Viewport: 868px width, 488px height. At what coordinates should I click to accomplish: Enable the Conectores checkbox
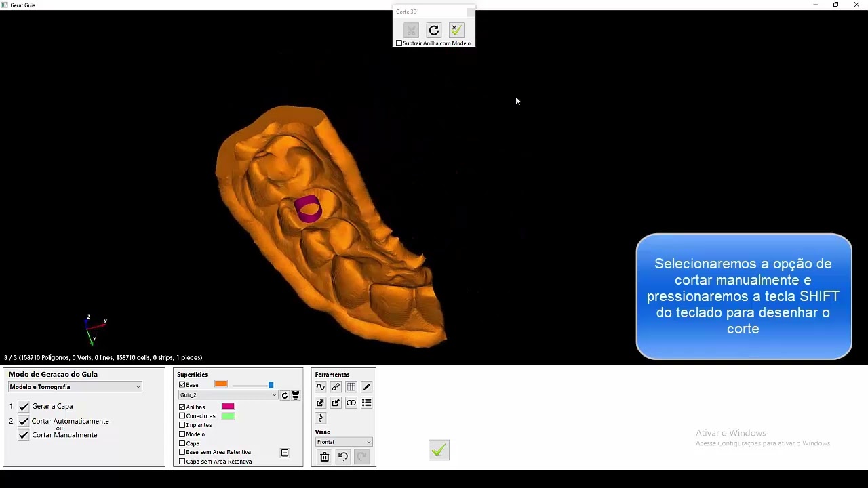point(182,415)
